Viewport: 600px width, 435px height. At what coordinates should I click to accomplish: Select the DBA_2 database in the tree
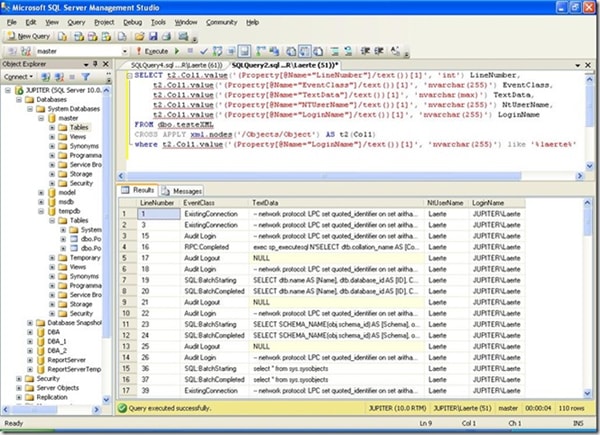click(57, 351)
